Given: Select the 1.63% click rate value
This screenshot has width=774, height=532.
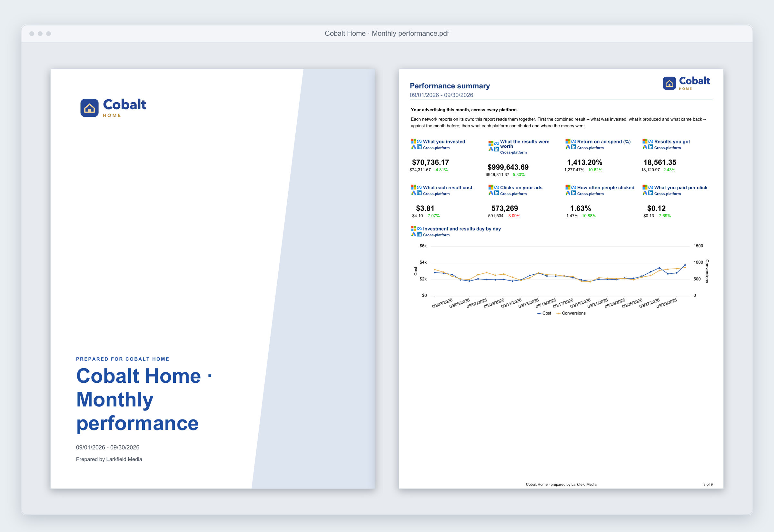Looking at the screenshot, I should [580, 208].
